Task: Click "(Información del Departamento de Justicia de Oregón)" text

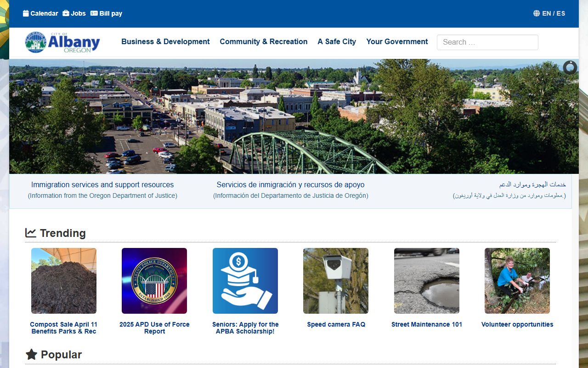Action: tap(290, 195)
